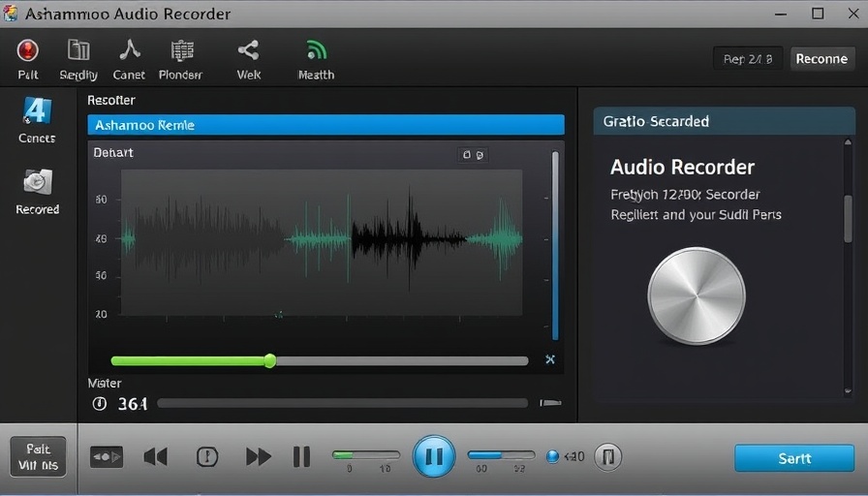Image resolution: width=868 pixels, height=496 pixels.
Task: Click the 'Resotter' label
Action: tap(111, 100)
